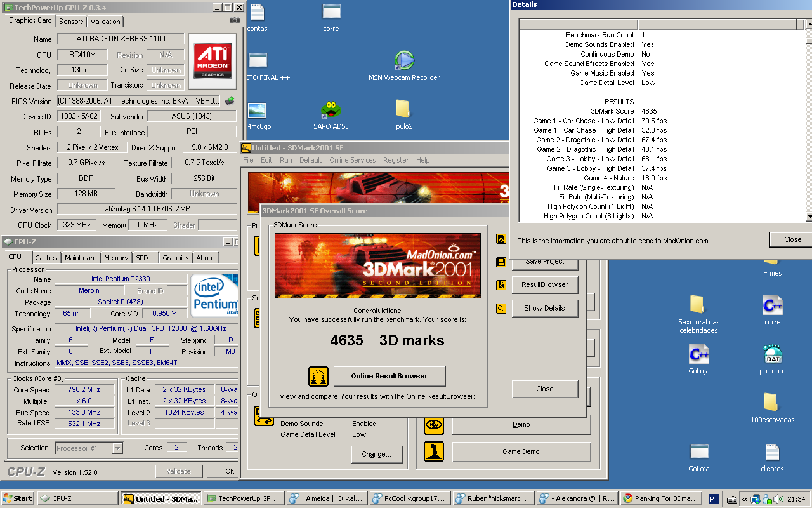Switch to 'Ranking For 3Dma...' taskbar window

(x=661, y=498)
